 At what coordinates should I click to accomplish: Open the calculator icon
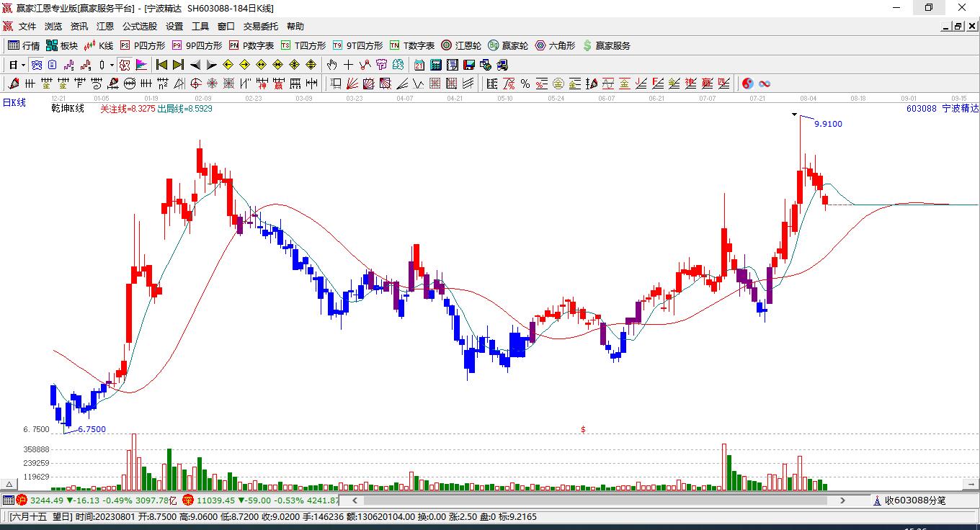click(x=436, y=65)
